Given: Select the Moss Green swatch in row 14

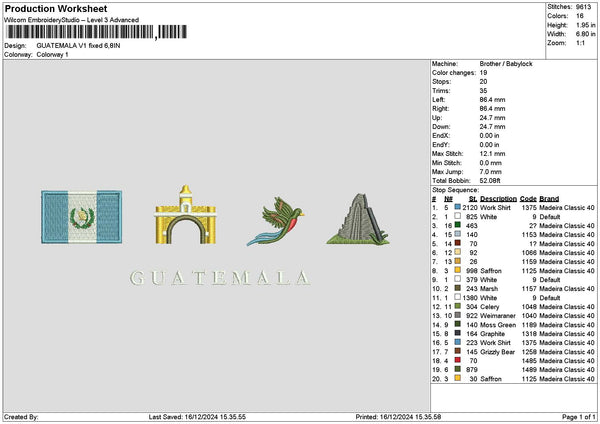Looking at the screenshot, I should click(x=457, y=324).
